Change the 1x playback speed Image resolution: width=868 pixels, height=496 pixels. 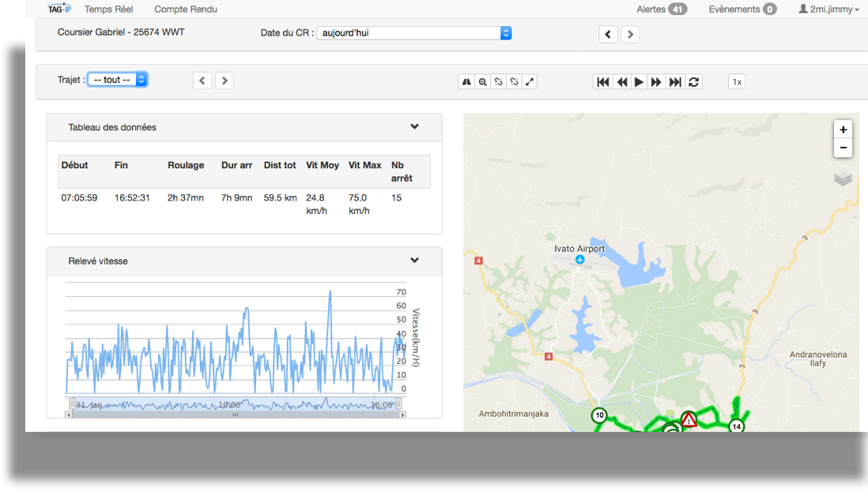tap(737, 82)
